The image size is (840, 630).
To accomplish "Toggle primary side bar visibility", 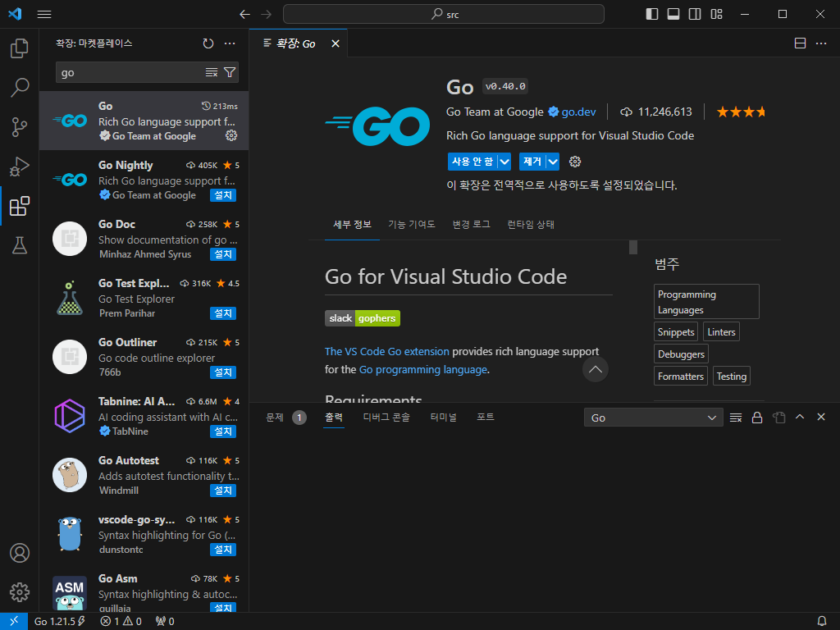I will 652,15.
